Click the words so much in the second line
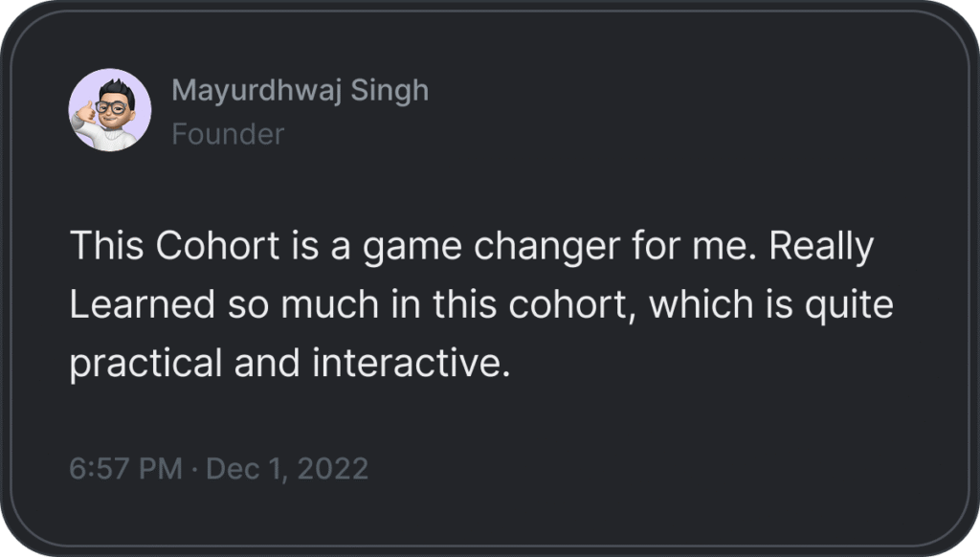The height and width of the screenshot is (557, 980). (x=303, y=304)
